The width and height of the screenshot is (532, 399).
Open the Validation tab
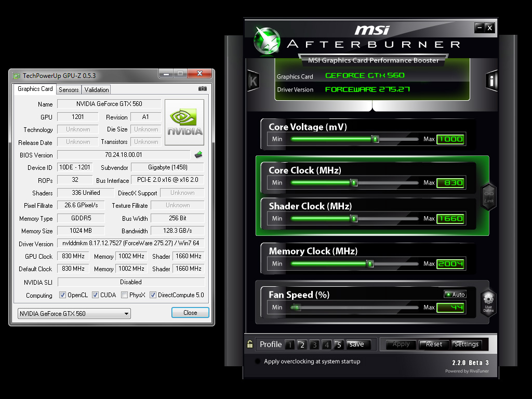click(97, 89)
